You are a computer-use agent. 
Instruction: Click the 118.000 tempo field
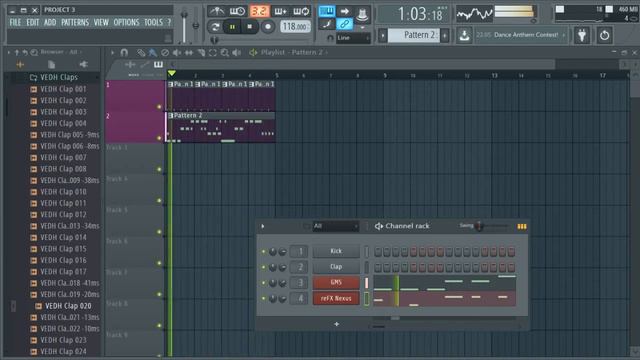pyautogui.click(x=295, y=27)
